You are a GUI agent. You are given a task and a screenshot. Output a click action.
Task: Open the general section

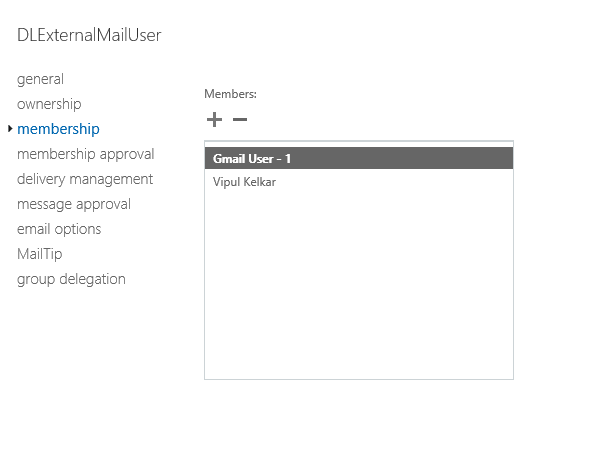click(x=40, y=79)
